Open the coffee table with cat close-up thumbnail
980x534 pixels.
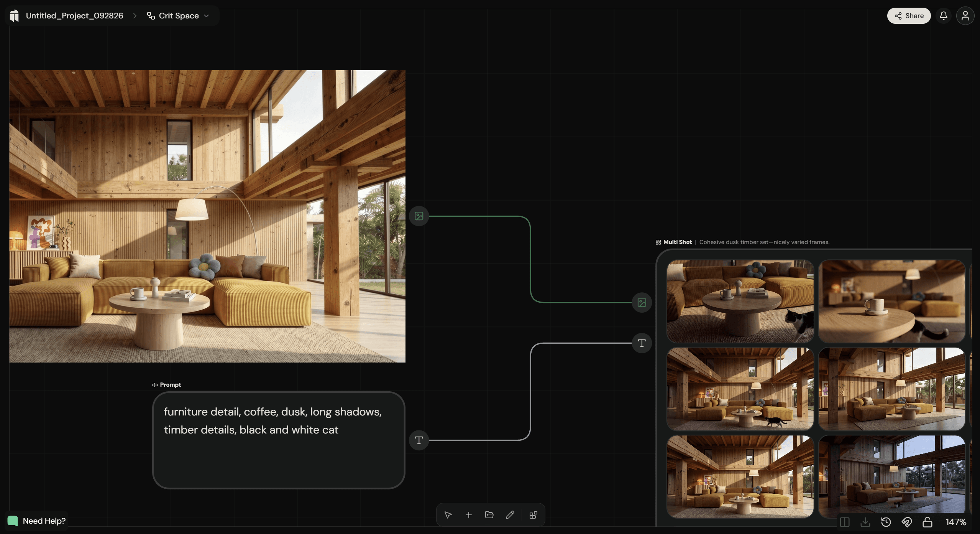coord(740,301)
